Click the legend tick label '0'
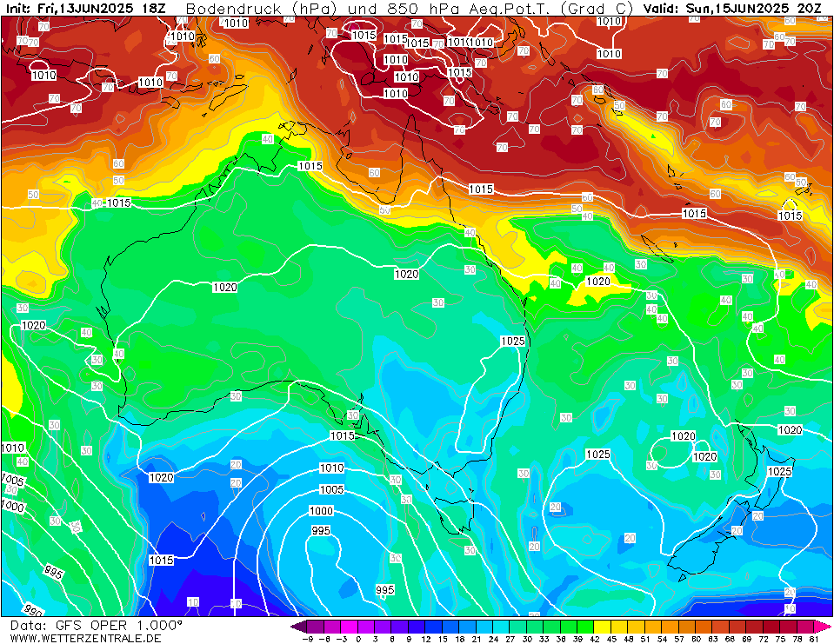834x644 pixels. pyautogui.click(x=358, y=639)
